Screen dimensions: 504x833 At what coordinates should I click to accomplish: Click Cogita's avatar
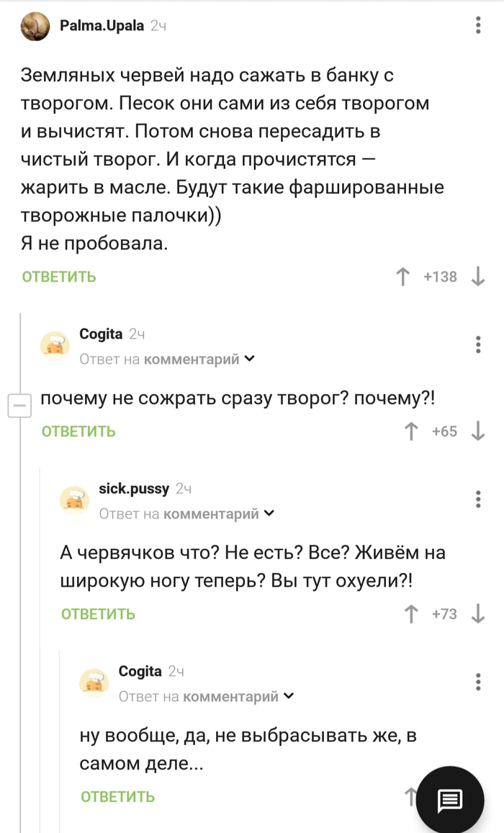56,345
